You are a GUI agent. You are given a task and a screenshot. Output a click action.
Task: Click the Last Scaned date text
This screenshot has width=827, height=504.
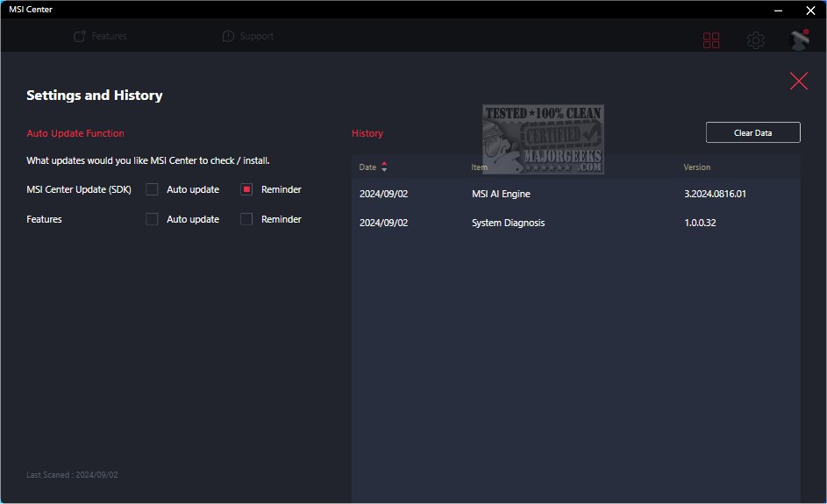pyautogui.click(x=72, y=474)
